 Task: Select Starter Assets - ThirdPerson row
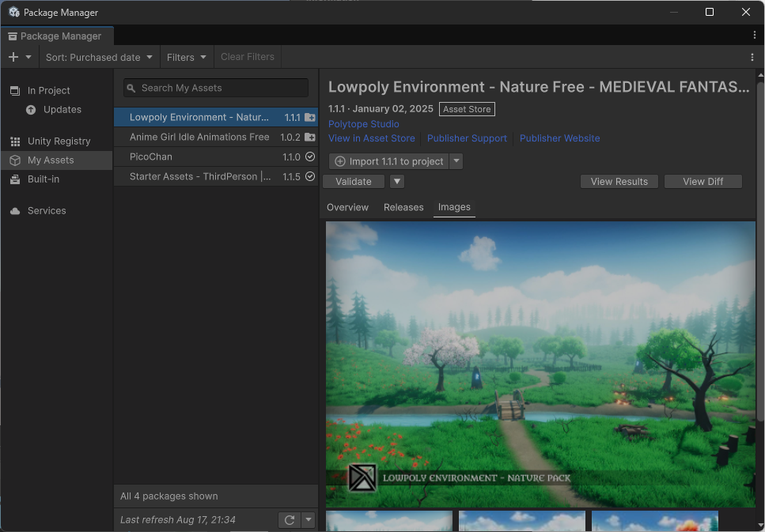tap(216, 176)
